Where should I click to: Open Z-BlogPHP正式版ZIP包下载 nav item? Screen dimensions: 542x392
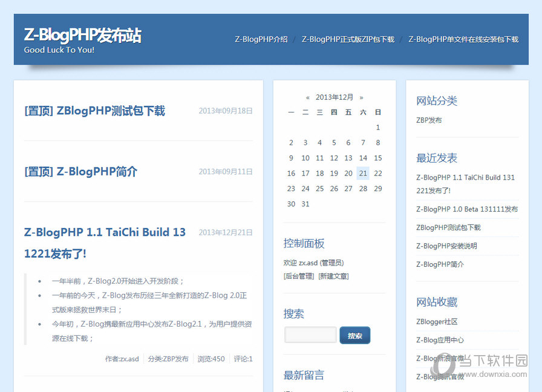[348, 39]
